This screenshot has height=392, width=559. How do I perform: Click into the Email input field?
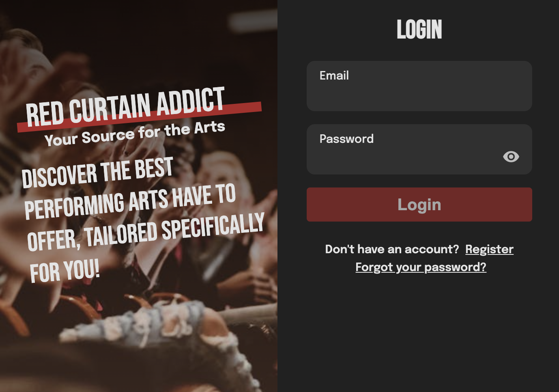tap(419, 86)
